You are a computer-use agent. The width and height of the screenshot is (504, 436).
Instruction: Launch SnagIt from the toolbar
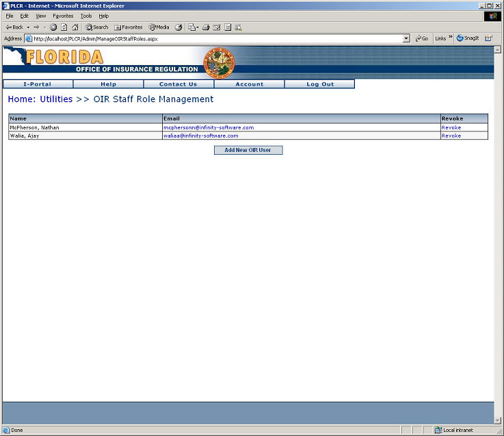click(468, 38)
